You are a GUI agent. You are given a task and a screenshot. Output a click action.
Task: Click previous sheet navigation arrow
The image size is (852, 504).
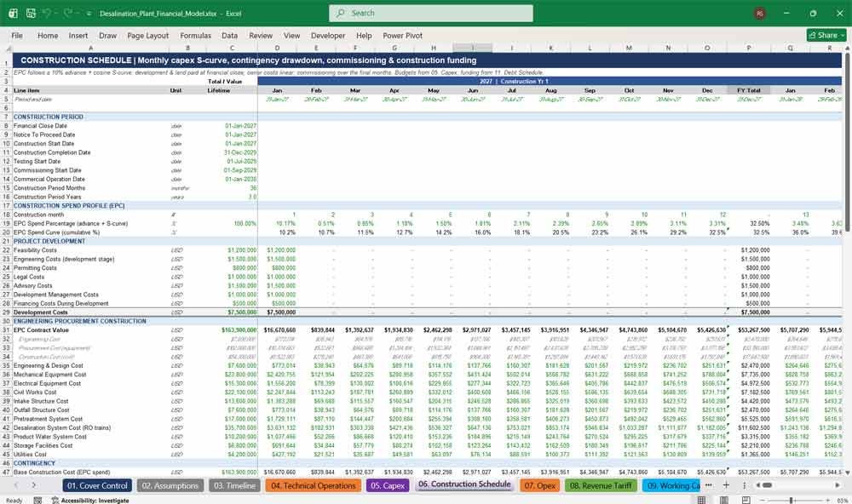(x=15, y=485)
